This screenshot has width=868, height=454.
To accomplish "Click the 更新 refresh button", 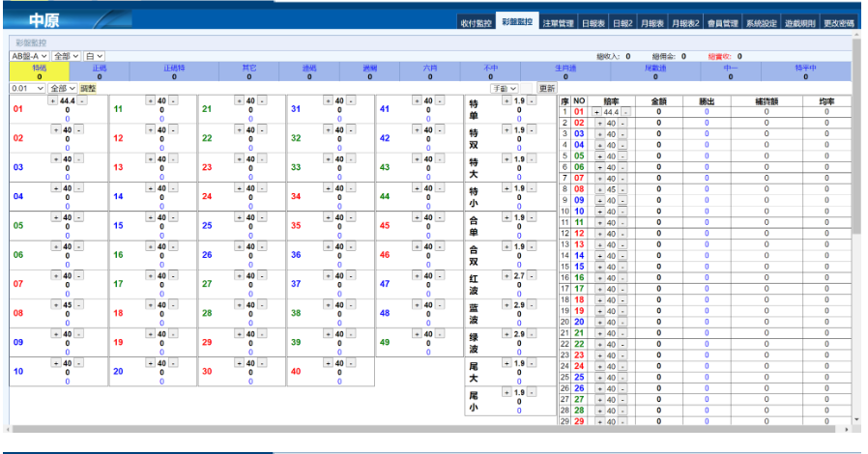I will pyautogui.click(x=546, y=88).
